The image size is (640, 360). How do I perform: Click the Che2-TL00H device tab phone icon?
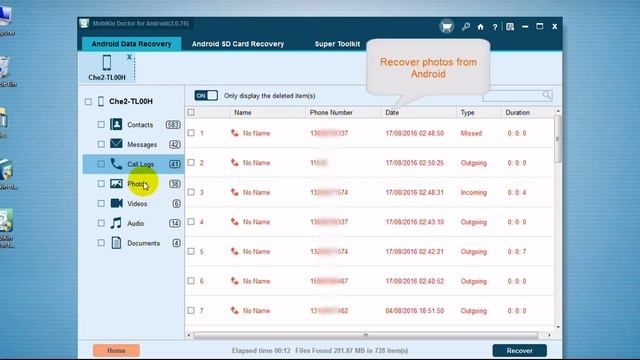[107, 63]
